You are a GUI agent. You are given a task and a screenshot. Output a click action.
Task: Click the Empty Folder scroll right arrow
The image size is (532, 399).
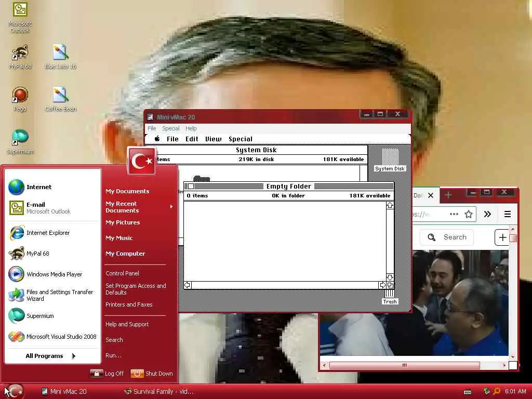[383, 285]
